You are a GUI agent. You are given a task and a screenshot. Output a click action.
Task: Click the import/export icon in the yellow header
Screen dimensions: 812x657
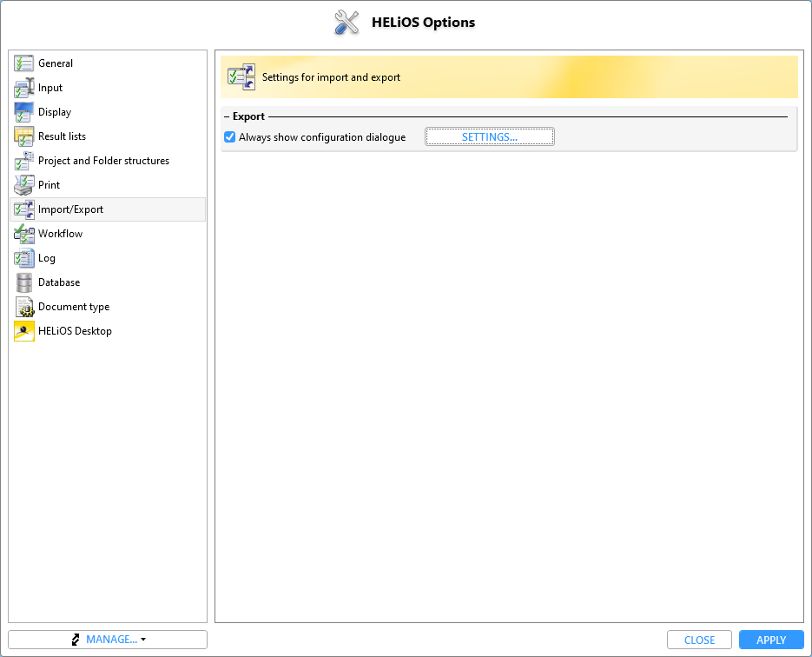(241, 77)
